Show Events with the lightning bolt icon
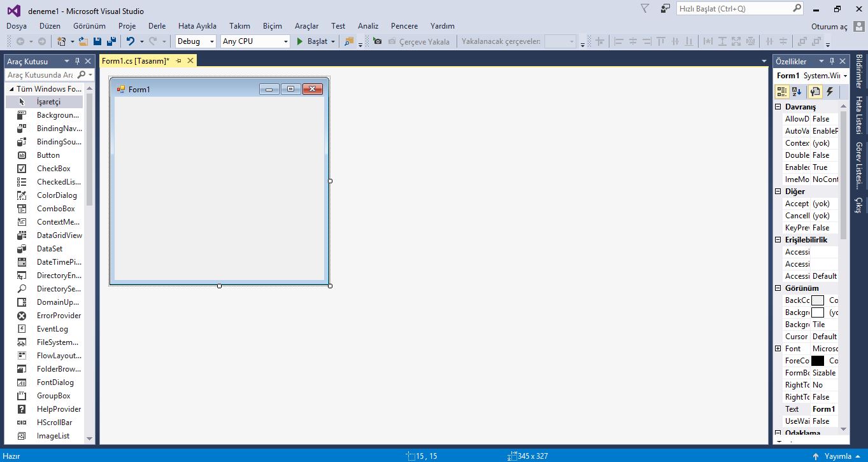The height and width of the screenshot is (462, 868). pos(830,92)
